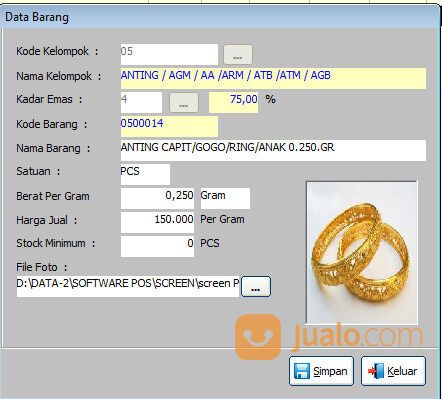Click the Nama Kelompok label
442x399 pixels.
click(x=59, y=76)
